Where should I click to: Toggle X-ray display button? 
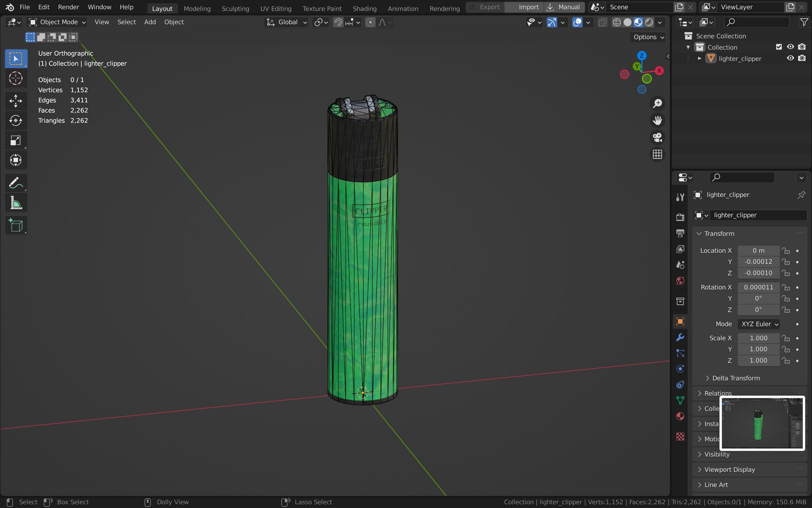click(602, 22)
